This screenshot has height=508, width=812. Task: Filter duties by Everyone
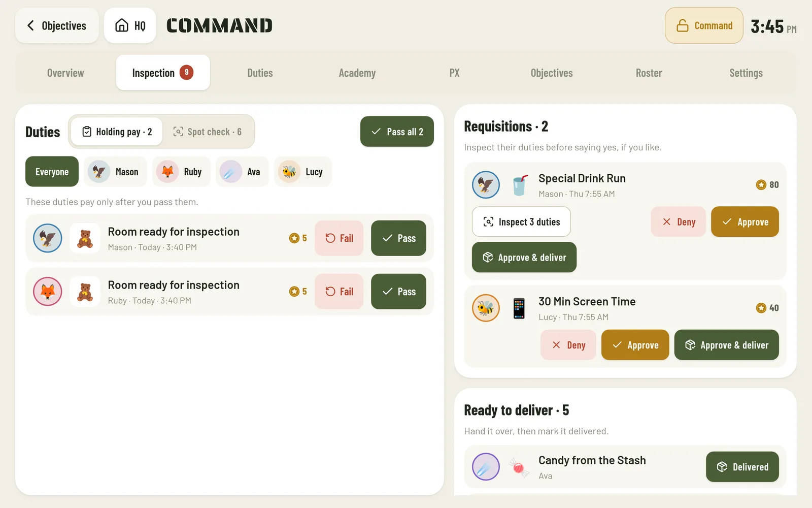coord(52,172)
